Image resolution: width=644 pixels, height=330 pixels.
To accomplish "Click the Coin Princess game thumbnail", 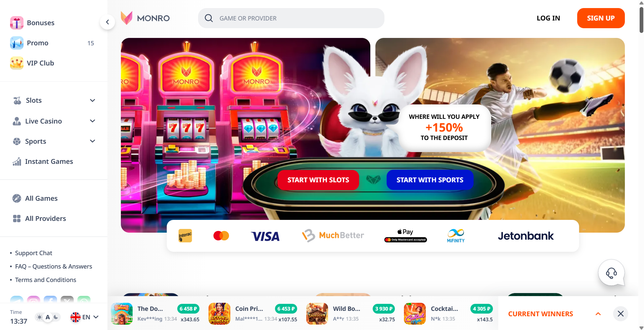I will [219, 314].
